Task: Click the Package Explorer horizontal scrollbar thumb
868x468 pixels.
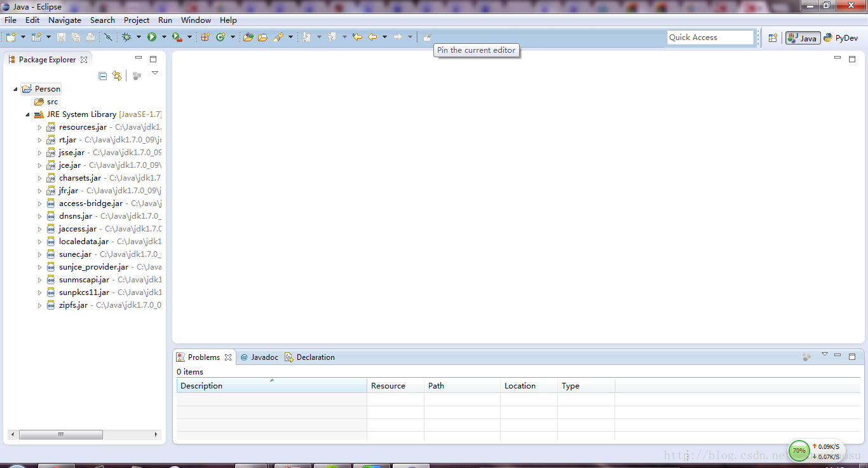Action: tap(61, 435)
